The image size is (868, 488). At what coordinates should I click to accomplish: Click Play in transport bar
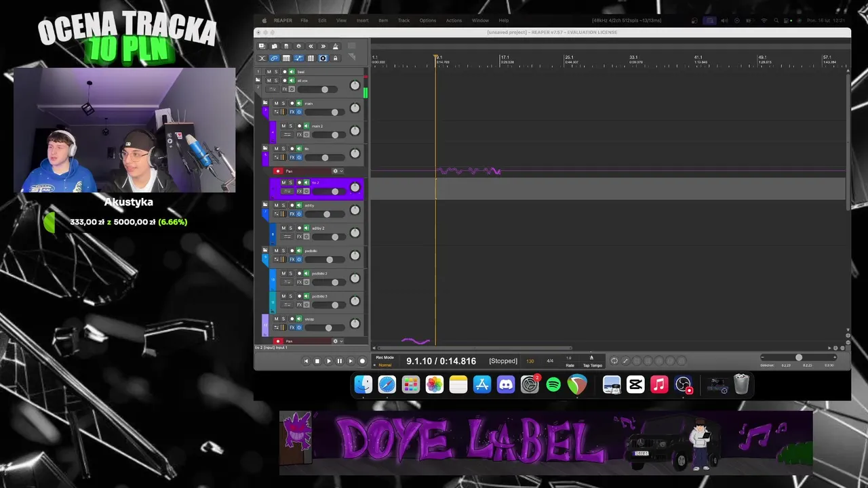[328, 361]
